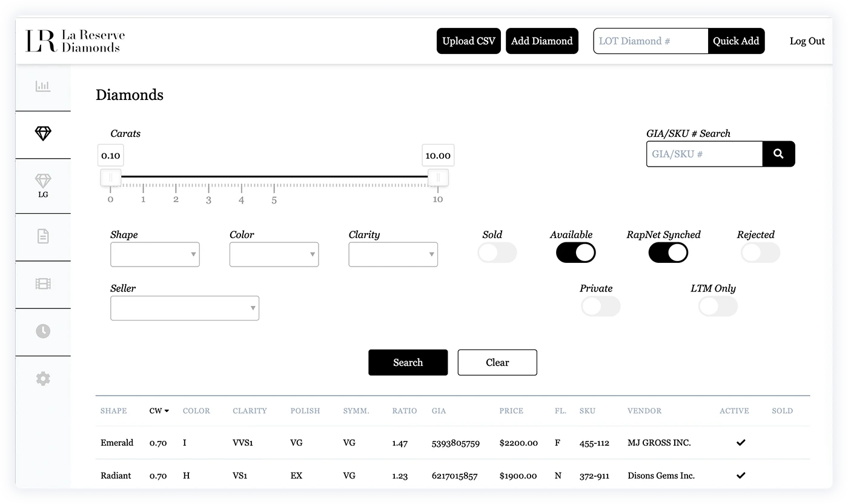Viewport: 848px width, 504px height.
Task: Open the LG lab-grown diamonds icon
Action: [43, 185]
